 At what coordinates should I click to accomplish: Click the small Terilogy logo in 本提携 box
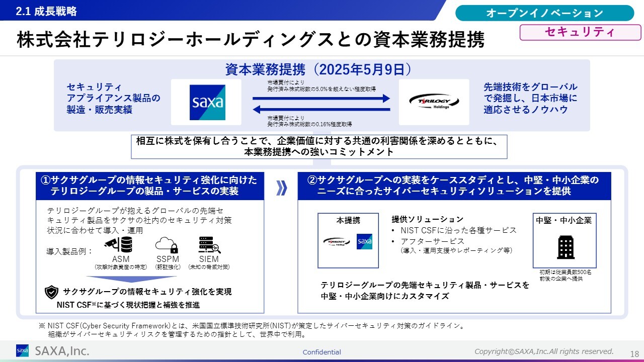337,242
